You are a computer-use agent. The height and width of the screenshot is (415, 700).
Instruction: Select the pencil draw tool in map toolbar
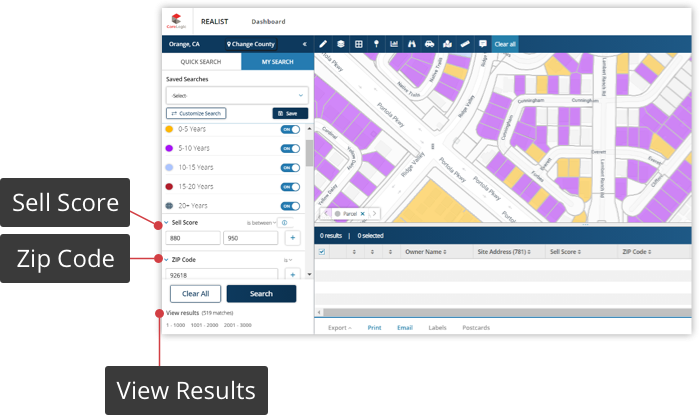tap(323, 44)
